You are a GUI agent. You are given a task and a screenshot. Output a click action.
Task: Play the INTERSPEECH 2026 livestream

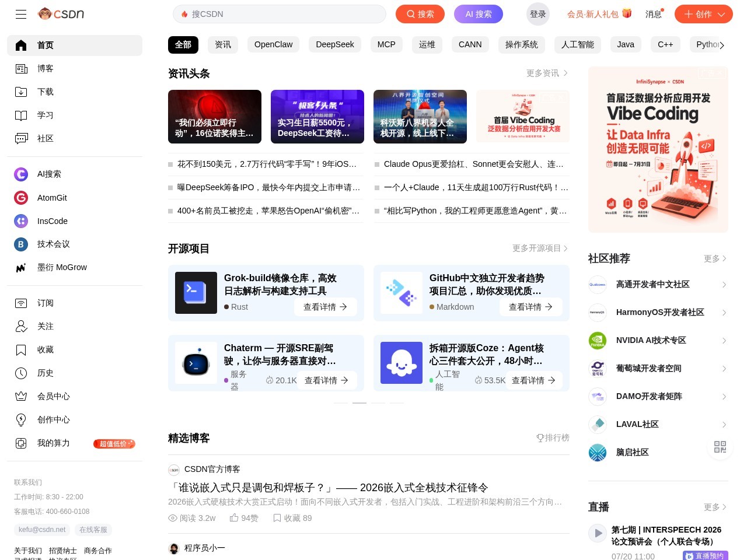[598, 533]
